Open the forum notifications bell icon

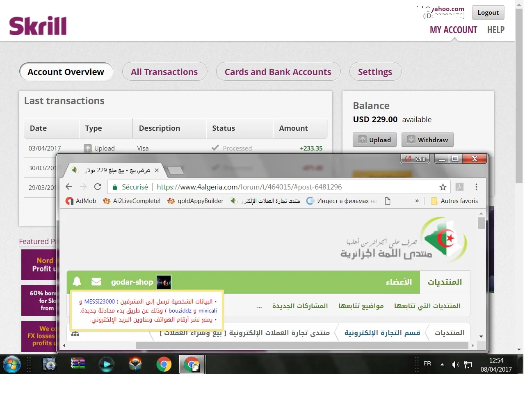(x=77, y=282)
